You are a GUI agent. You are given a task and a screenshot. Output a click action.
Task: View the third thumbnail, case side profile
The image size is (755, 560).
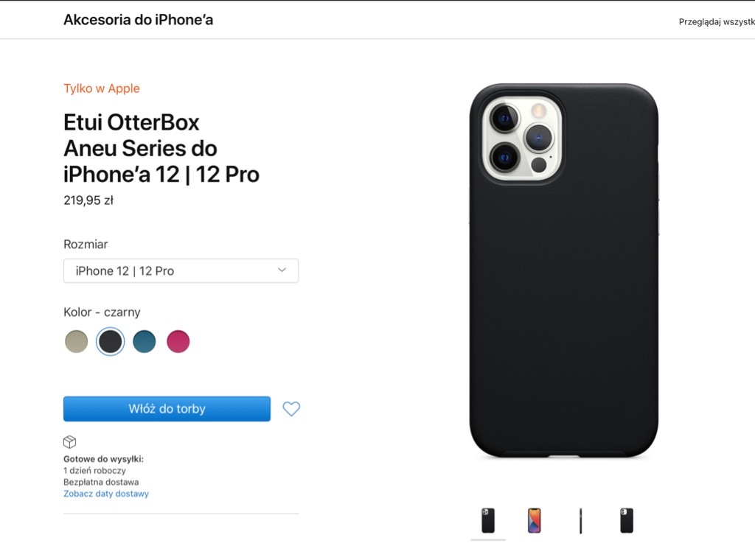pyautogui.click(x=580, y=521)
